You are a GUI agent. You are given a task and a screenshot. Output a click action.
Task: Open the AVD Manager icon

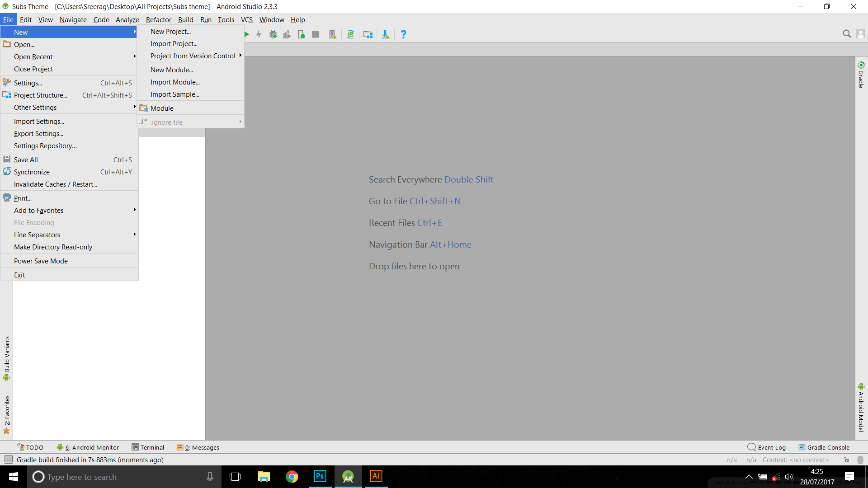coord(333,34)
